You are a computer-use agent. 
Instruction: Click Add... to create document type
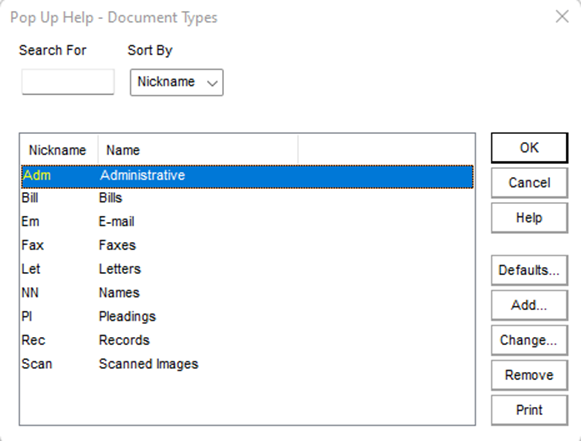[529, 305]
